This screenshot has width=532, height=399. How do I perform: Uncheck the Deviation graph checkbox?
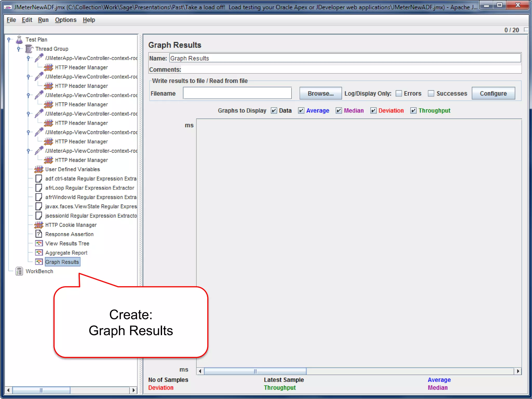coord(373,111)
